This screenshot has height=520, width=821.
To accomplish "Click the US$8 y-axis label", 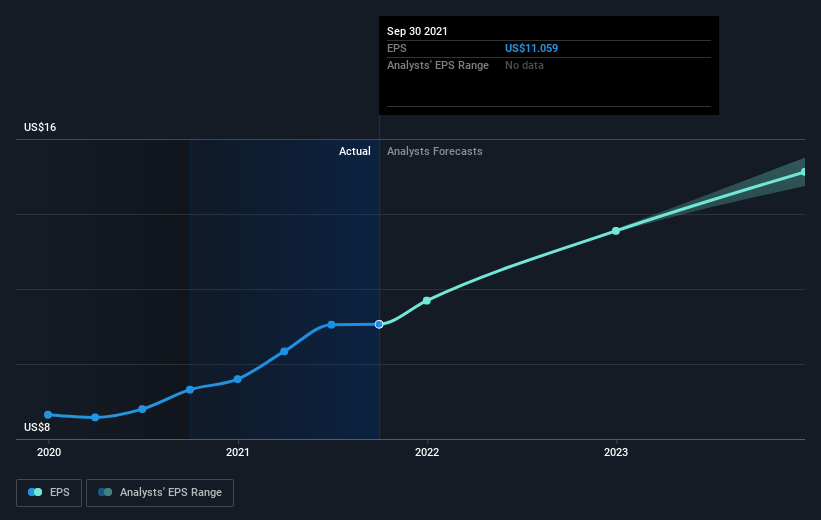I will (x=37, y=427).
